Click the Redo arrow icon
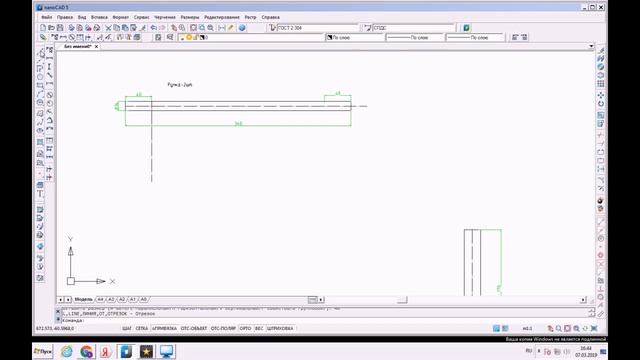Screen dimensions: 640x360 point(162,28)
